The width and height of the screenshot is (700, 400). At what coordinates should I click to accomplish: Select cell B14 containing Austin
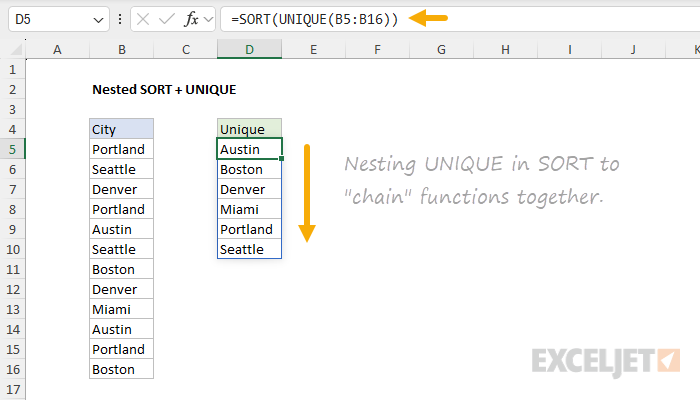(121, 329)
